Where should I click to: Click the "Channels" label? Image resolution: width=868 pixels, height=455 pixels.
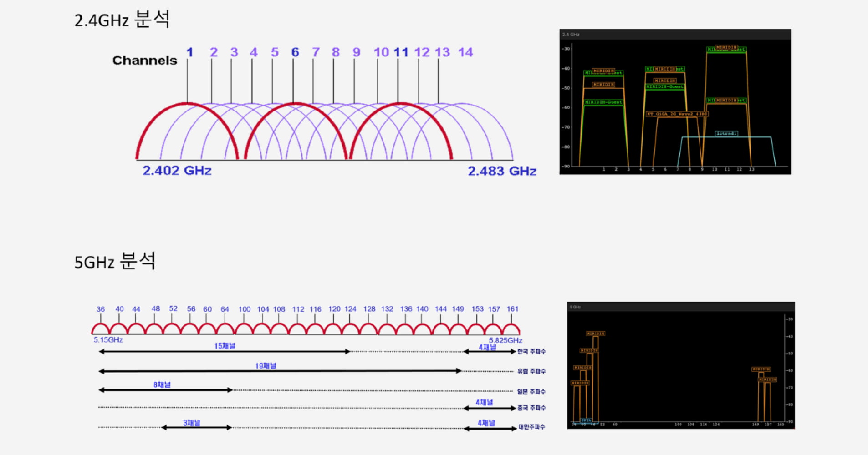tap(144, 61)
